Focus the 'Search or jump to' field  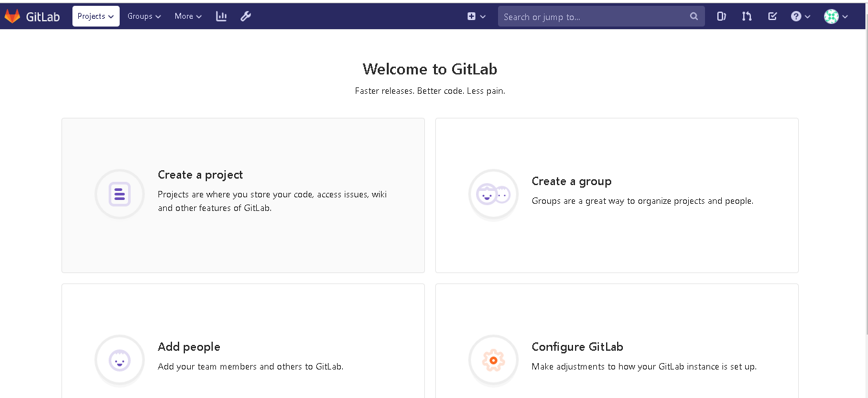pyautogui.click(x=602, y=16)
